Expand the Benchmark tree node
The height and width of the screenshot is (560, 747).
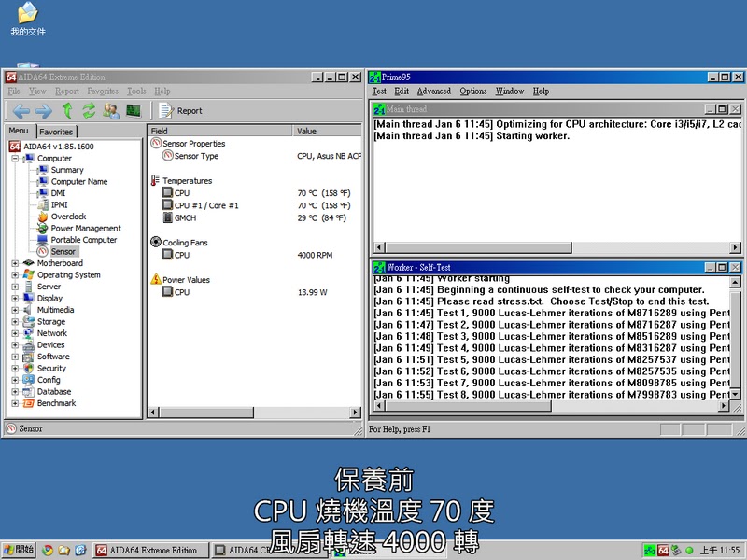tap(15, 403)
